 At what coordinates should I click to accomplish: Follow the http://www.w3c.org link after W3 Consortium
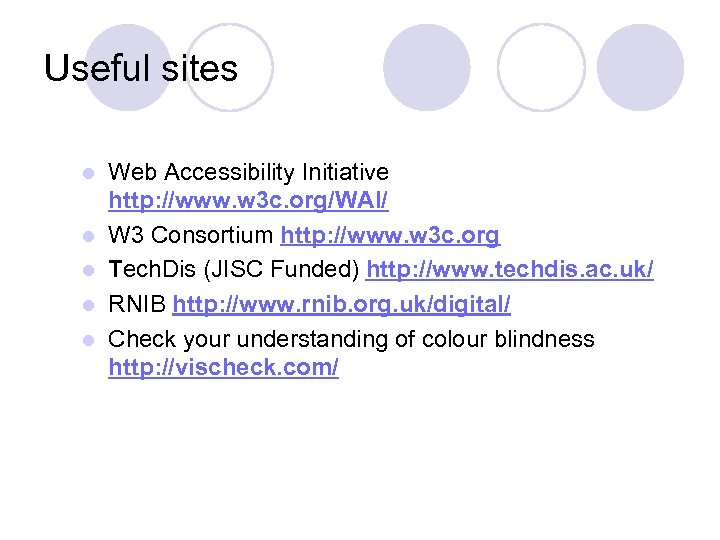[x=390, y=236]
